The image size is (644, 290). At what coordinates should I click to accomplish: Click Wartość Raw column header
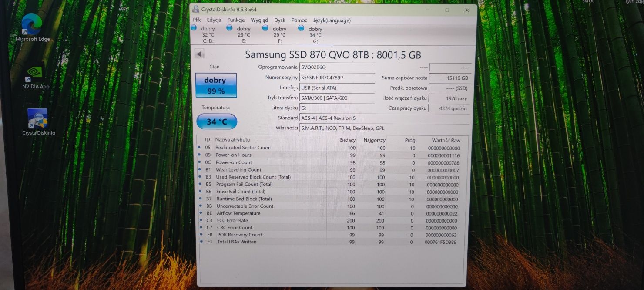[x=446, y=140]
